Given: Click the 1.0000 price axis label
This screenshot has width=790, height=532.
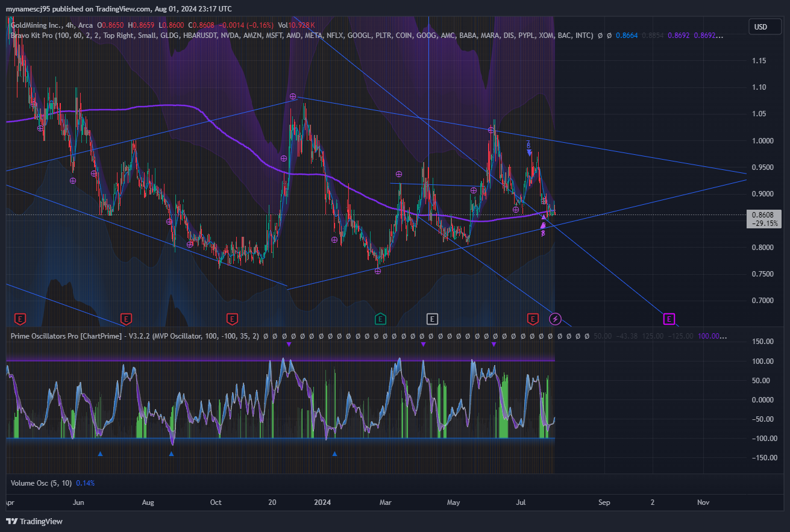Looking at the screenshot, I should coord(762,141).
